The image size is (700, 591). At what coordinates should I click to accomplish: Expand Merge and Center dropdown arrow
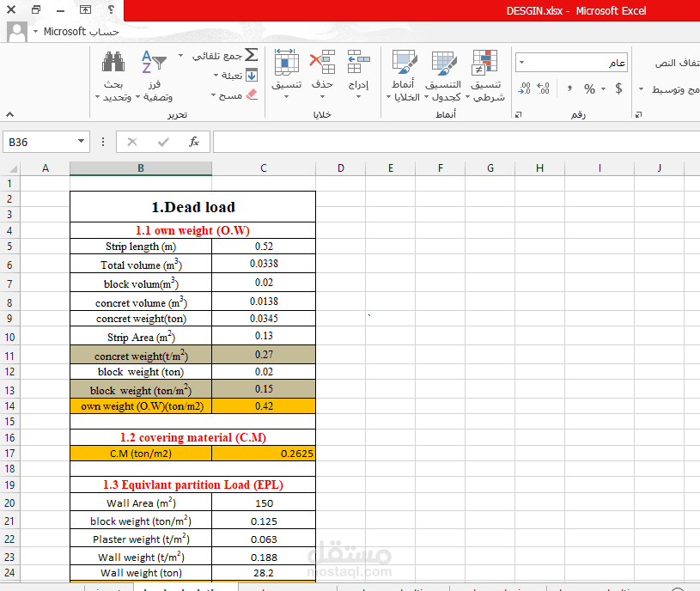click(641, 89)
